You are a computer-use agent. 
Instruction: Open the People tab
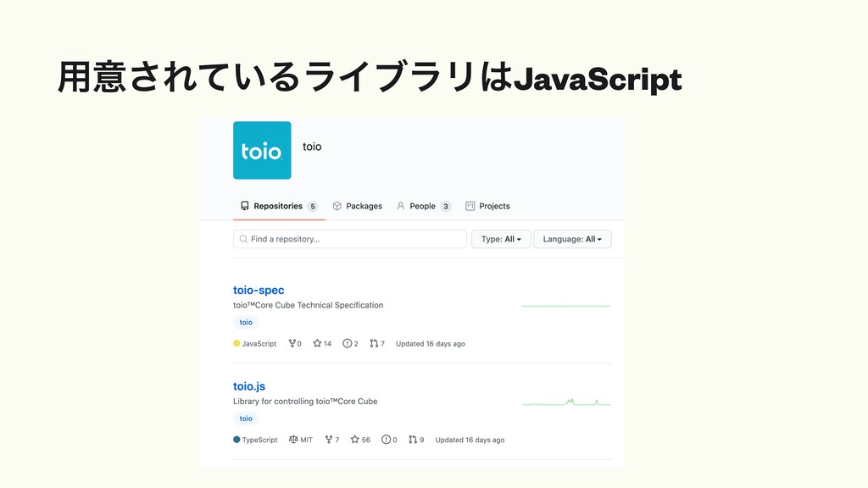coord(424,206)
